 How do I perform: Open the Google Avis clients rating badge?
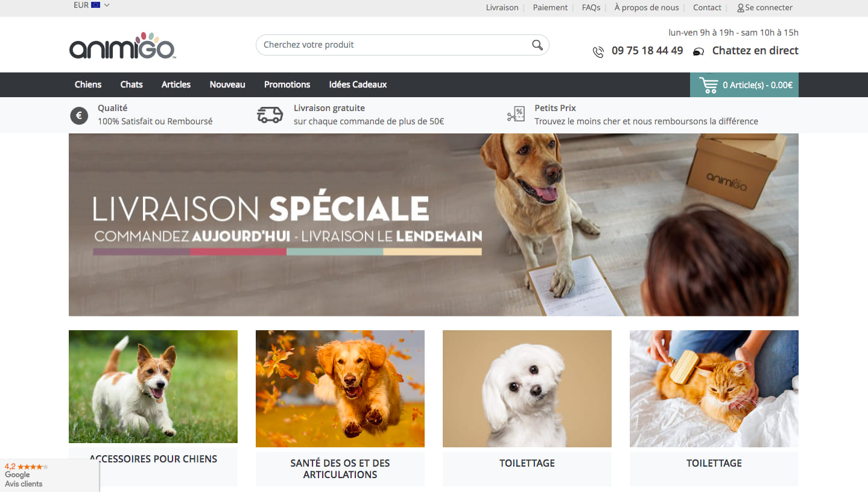pyautogui.click(x=49, y=475)
